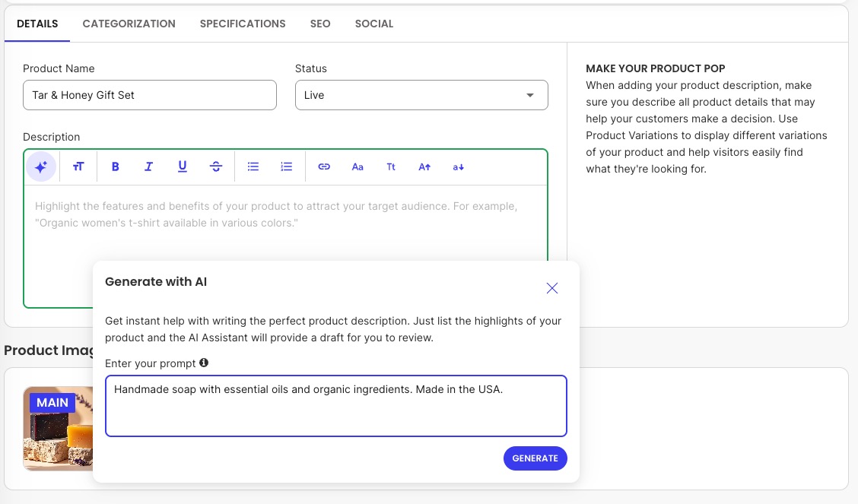The width and height of the screenshot is (858, 504).
Task: Click the AI sparkle generate icon
Action: tap(41, 166)
